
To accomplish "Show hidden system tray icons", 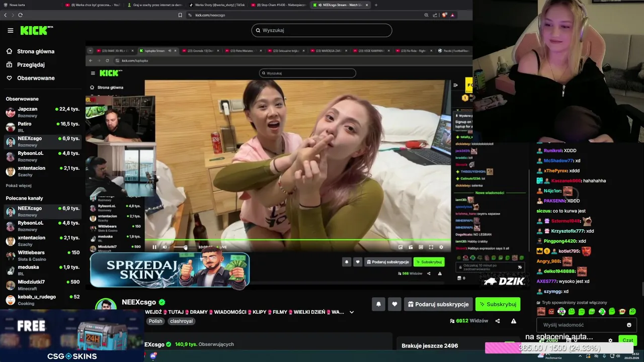I will coord(580,356).
